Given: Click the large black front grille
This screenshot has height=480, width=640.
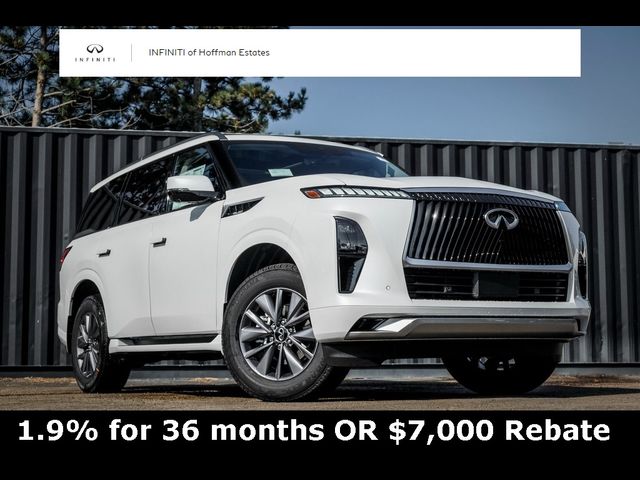Looking at the screenshot, I should tap(487, 233).
